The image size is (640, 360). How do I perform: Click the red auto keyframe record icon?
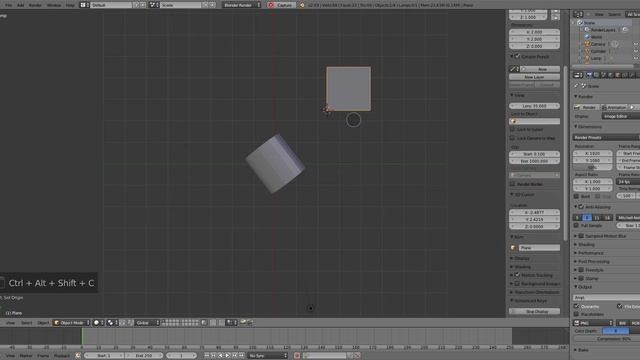297,356
